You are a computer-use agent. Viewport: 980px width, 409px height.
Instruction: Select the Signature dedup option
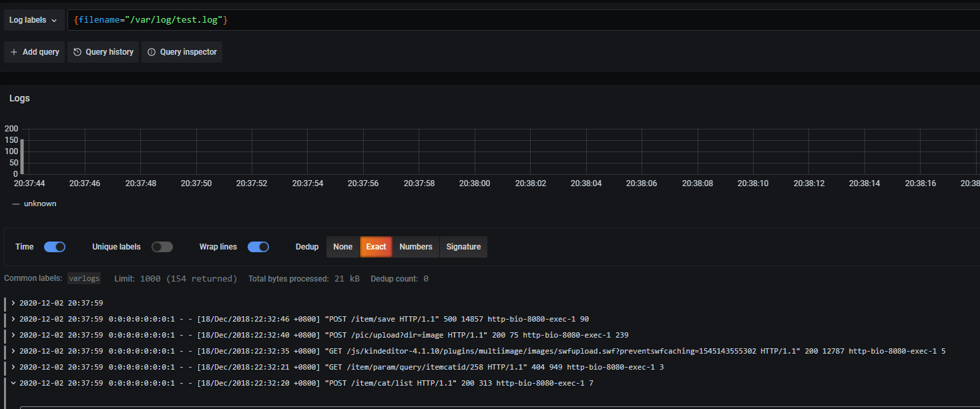[463, 247]
